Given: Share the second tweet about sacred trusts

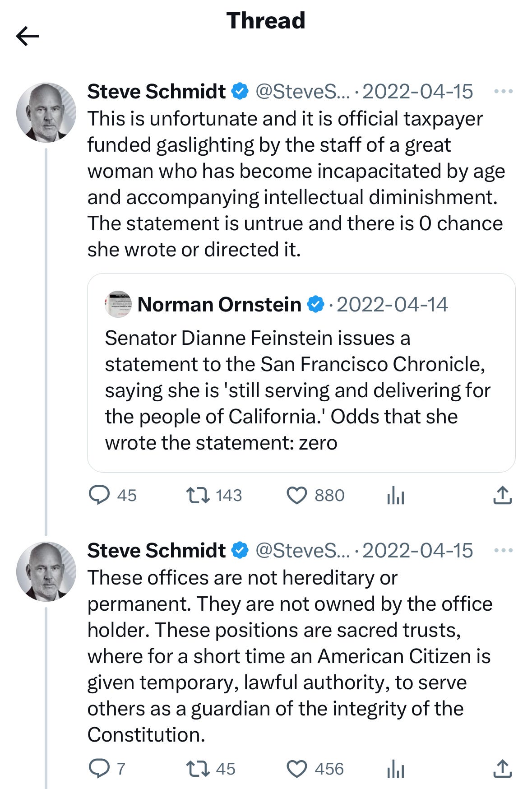Looking at the screenshot, I should point(502,769).
